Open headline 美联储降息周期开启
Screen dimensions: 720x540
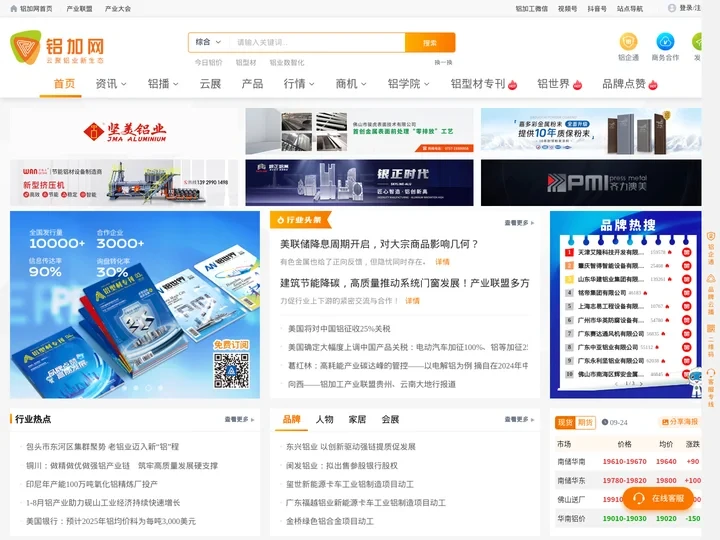pos(379,244)
